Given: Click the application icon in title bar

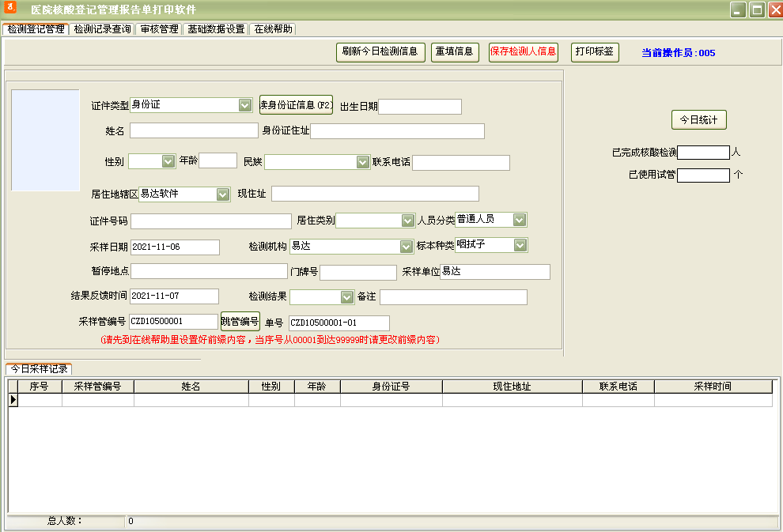Looking at the screenshot, I should (10, 7).
